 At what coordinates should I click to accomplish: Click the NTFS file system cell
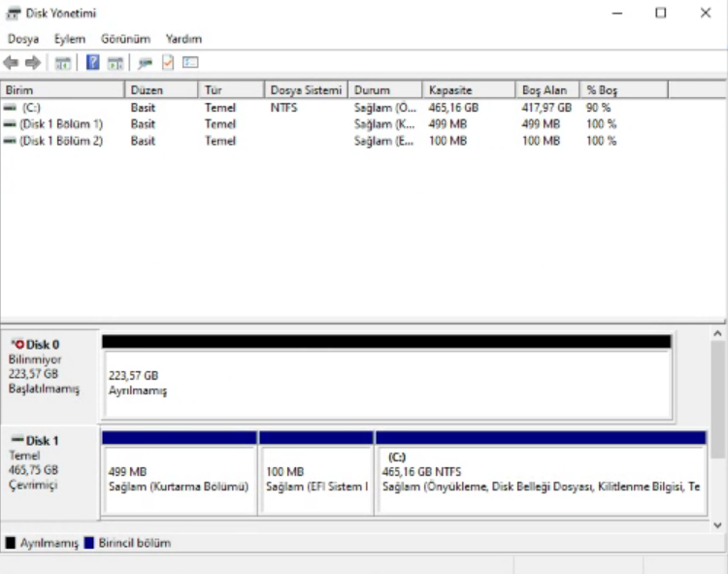click(284, 108)
